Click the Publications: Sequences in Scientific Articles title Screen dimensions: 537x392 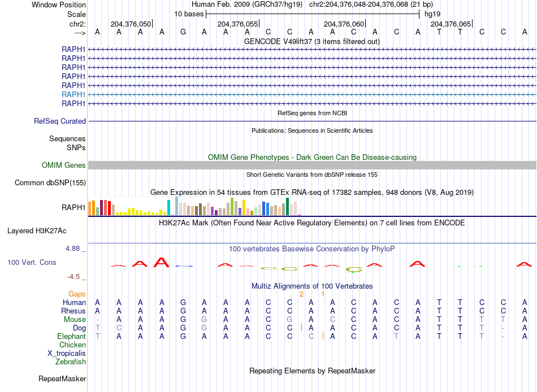(x=312, y=130)
